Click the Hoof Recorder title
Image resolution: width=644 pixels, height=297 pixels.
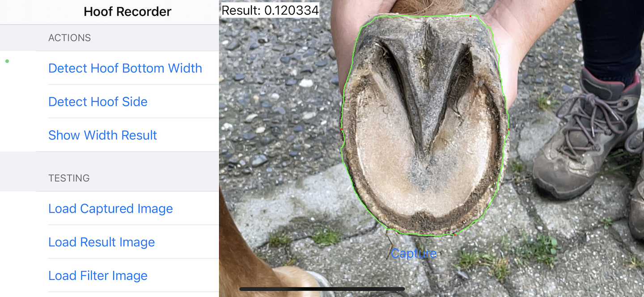(127, 12)
